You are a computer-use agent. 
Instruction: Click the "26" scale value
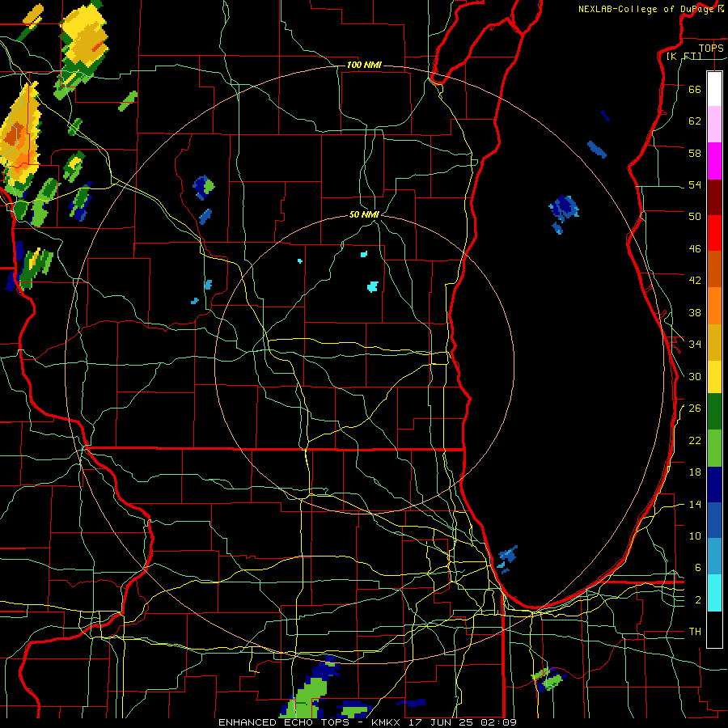click(x=695, y=408)
